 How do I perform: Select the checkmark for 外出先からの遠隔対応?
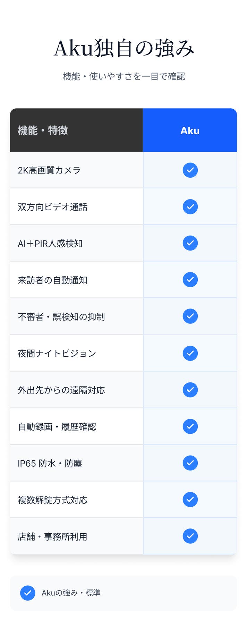pyautogui.click(x=190, y=390)
